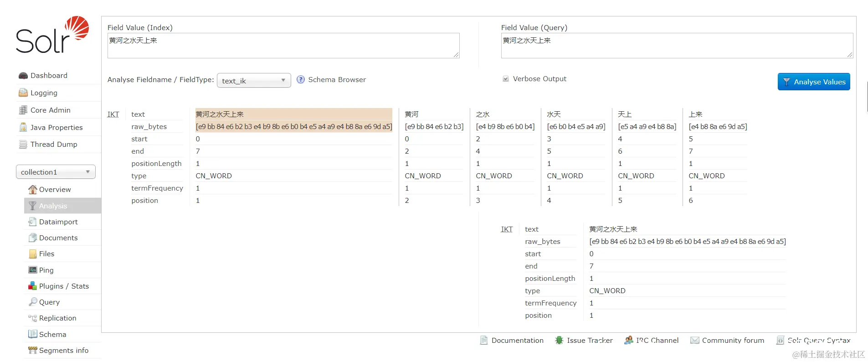Viewport: 868px width, 362px height.
Task: Open the IRC Channel link
Action: pyautogui.click(x=657, y=341)
